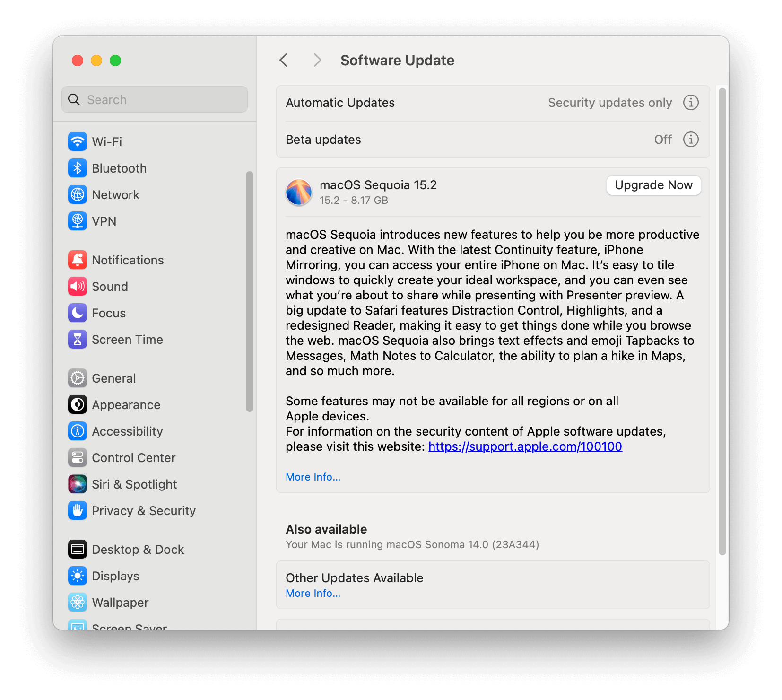The height and width of the screenshot is (700, 782).
Task: Open the Control Center icon
Action: pyautogui.click(x=78, y=457)
